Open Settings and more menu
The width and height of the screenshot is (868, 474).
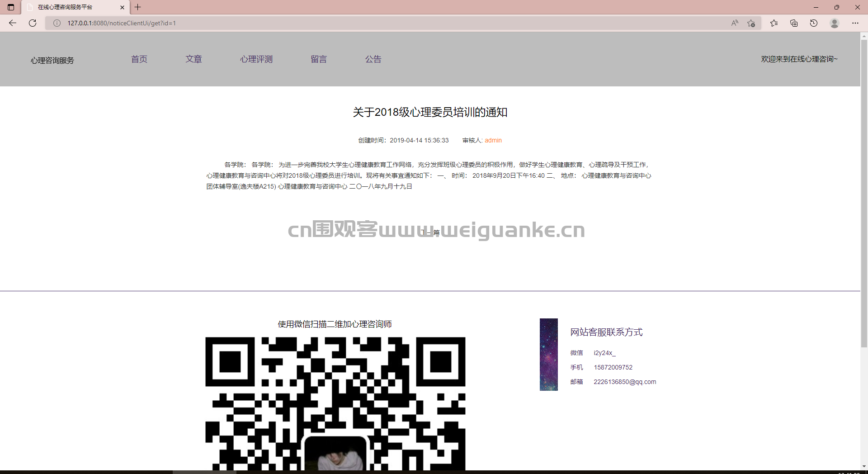point(855,23)
